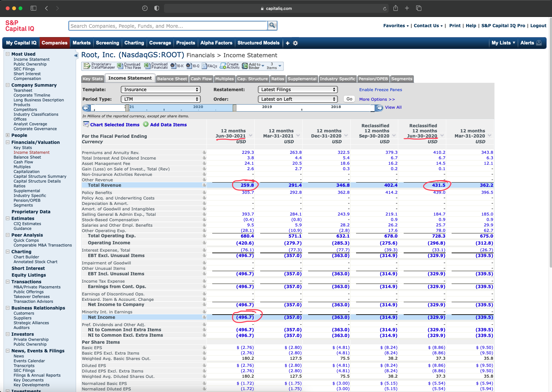
Task: Click the left handle of the period slider
Action: (127, 108)
